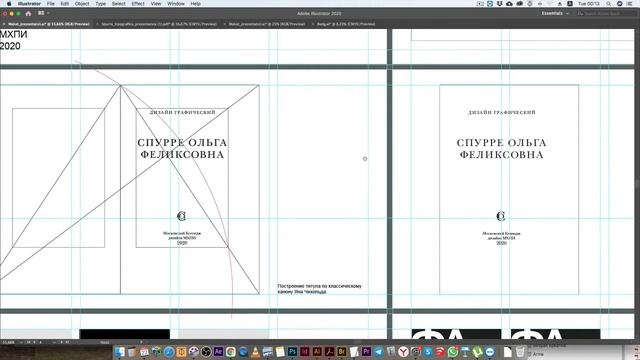Switch to the fourth document tab at 8.33%

click(x=345, y=24)
